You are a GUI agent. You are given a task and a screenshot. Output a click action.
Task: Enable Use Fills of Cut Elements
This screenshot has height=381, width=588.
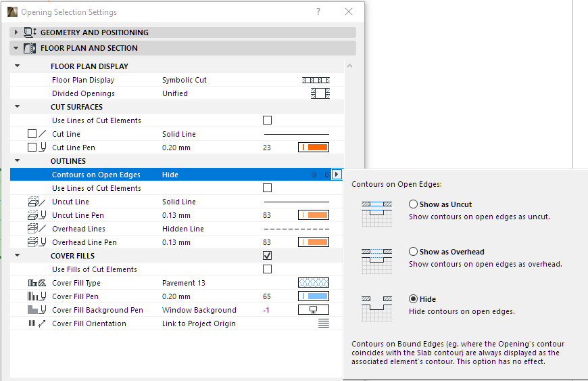point(268,269)
